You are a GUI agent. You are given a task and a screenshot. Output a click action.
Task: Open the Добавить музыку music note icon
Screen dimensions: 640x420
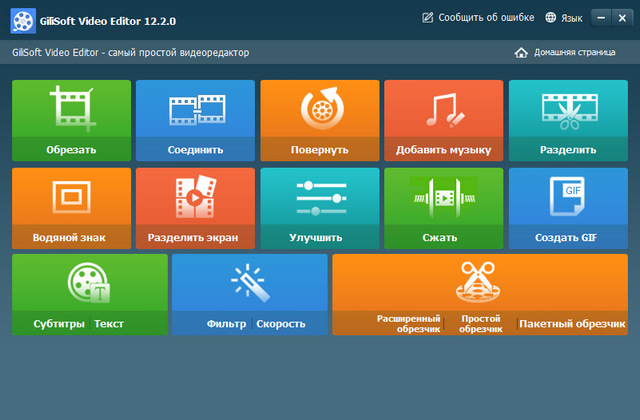(x=443, y=108)
